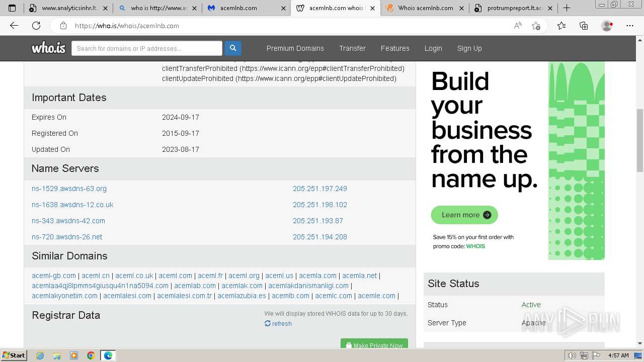
Task: Close the acemlnb.com whois tab
Action: (x=372, y=8)
